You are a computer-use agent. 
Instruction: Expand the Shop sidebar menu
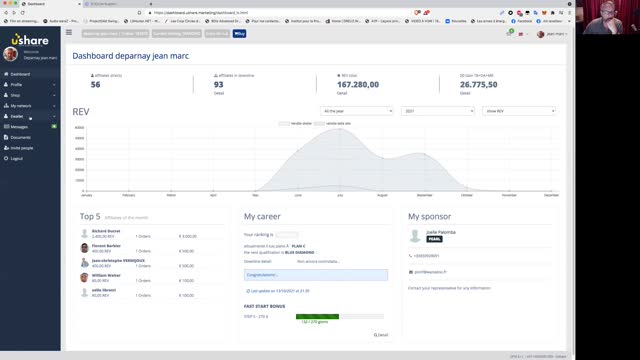pyautogui.click(x=30, y=96)
